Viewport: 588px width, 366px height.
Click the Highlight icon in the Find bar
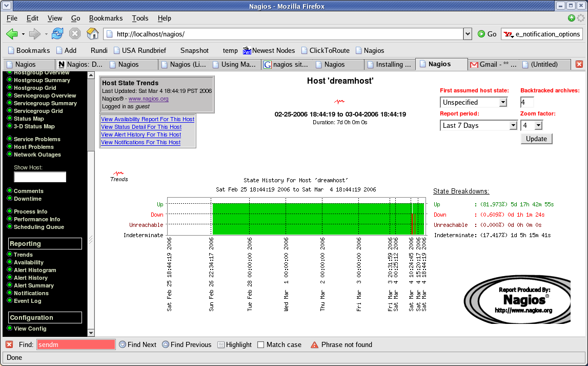click(x=221, y=344)
